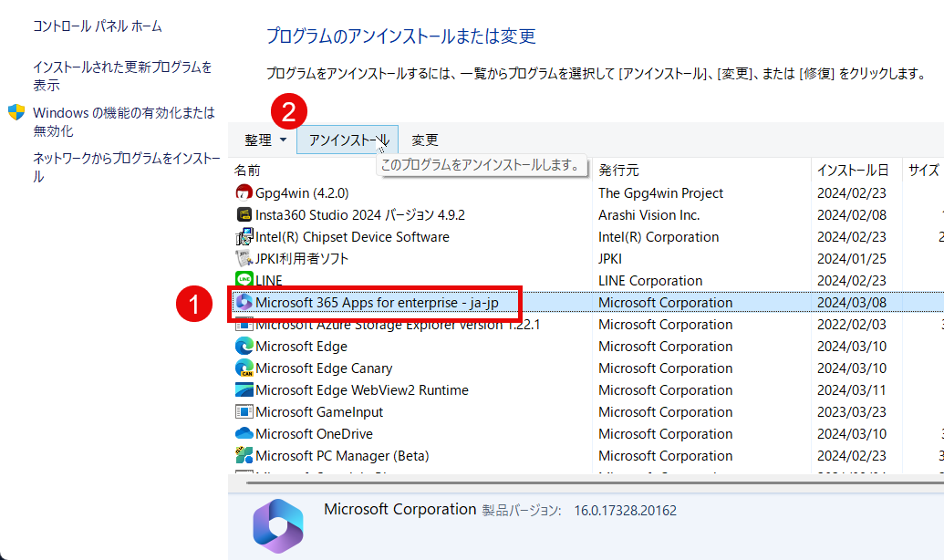
Task: Sort by サイズ column header
Action: [924, 171]
